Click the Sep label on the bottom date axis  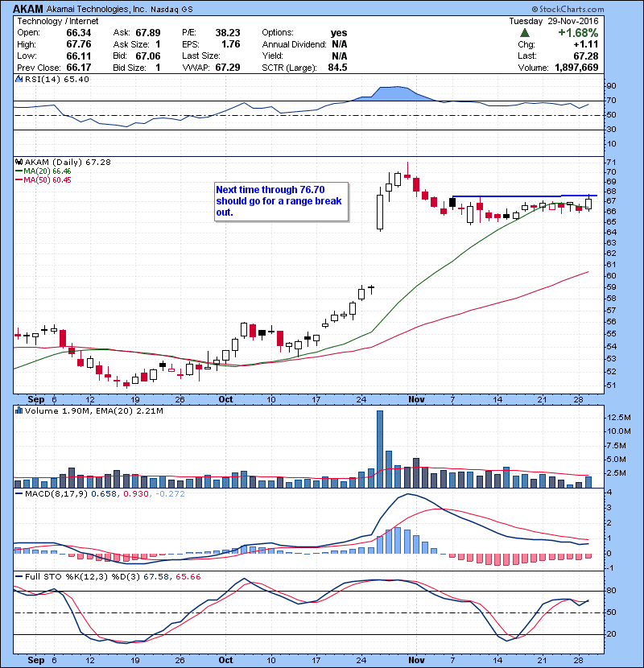(x=35, y=660)
